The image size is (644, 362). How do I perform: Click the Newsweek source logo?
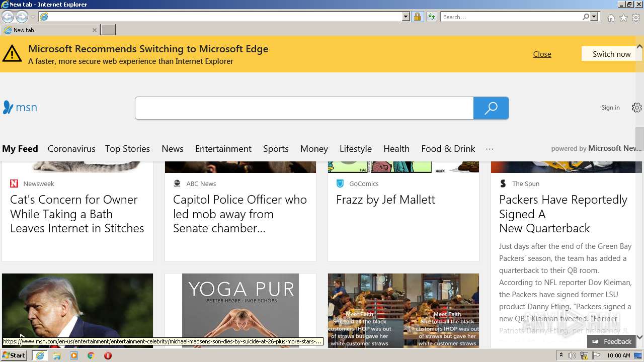(x=14, y=184)
